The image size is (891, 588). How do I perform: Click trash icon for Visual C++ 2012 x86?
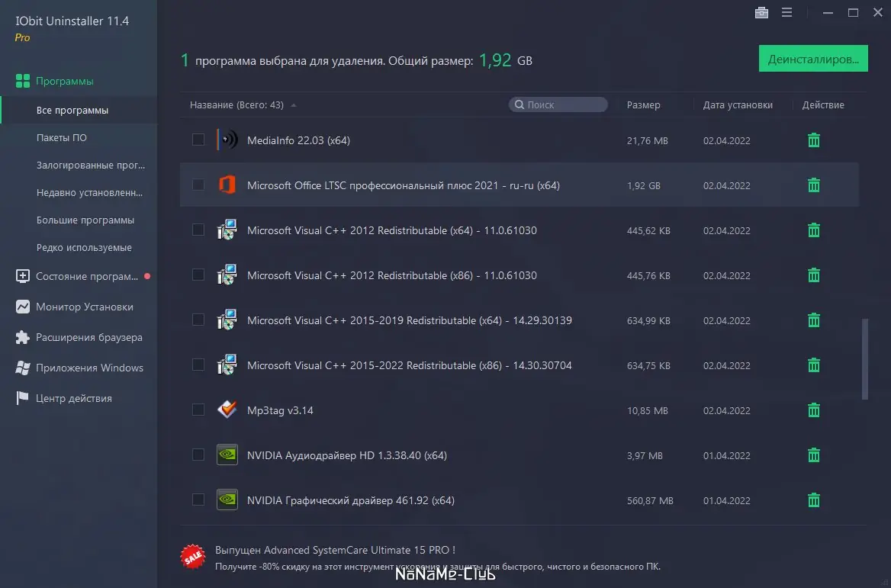click(814, 275)
